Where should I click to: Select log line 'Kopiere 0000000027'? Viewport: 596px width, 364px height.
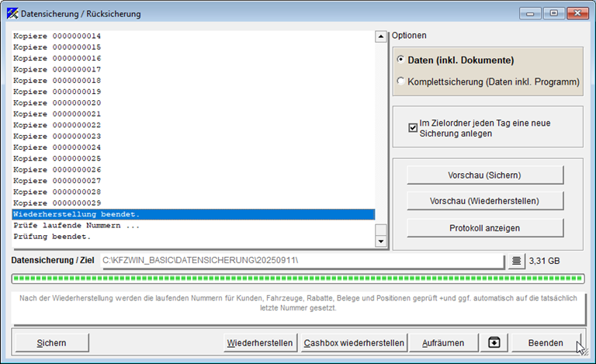pos(193,181)
